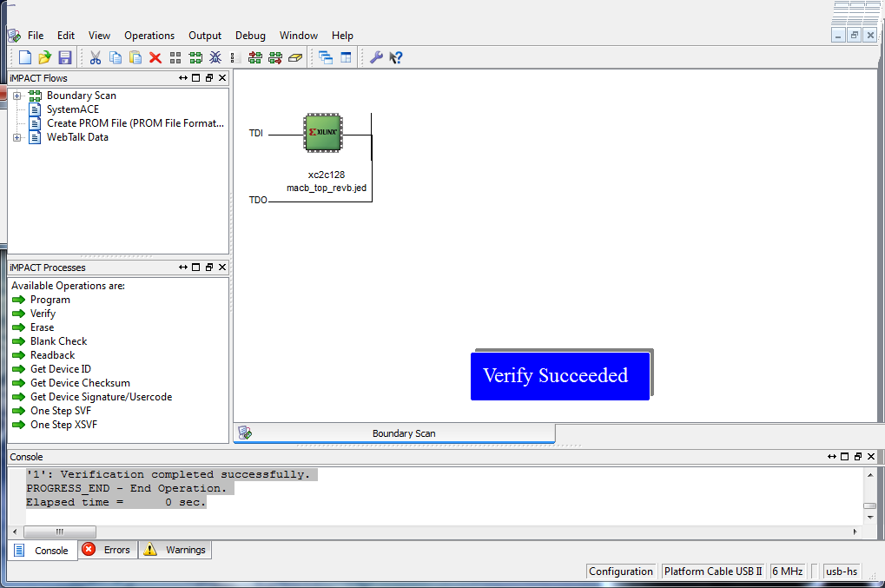Click the Cut scissors icon
This screenshot has width=885, height=588.
click(x=96, y=57)
